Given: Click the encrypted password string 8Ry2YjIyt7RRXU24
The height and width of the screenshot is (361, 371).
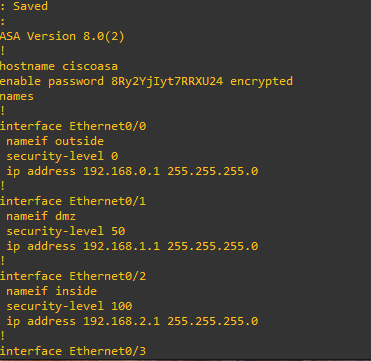Looking at the screenshot, I should click(x=167, y=81).
